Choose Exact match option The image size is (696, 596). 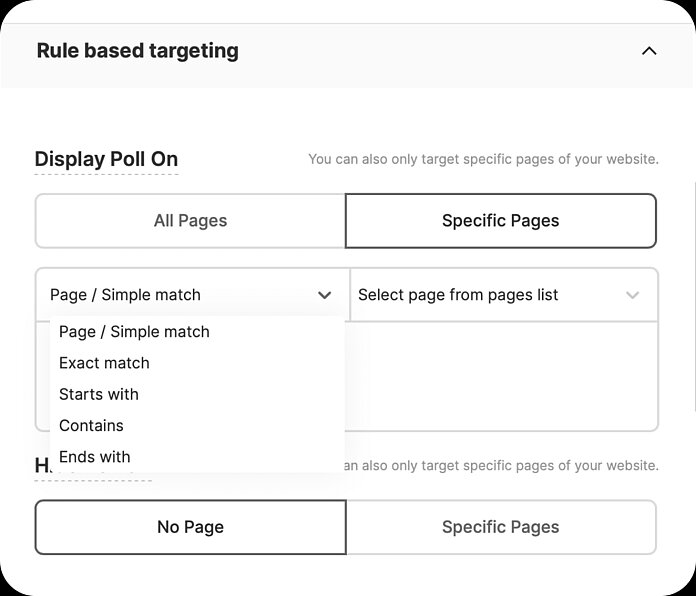point(104,363)
